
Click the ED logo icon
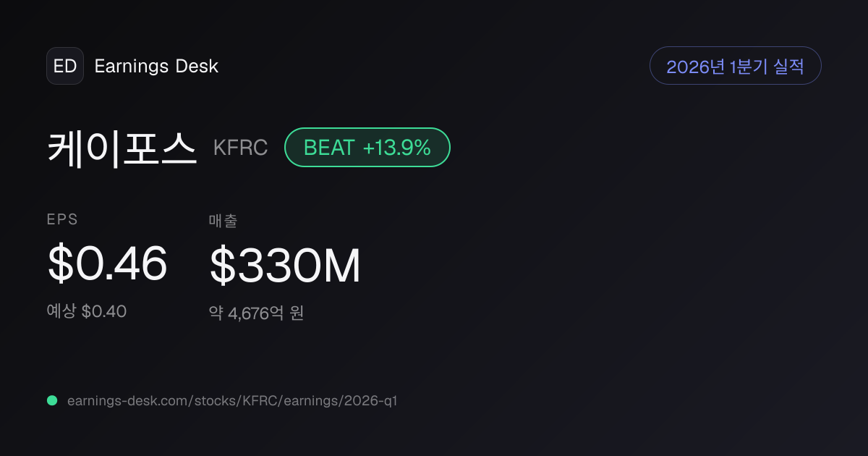click(65, 66)
